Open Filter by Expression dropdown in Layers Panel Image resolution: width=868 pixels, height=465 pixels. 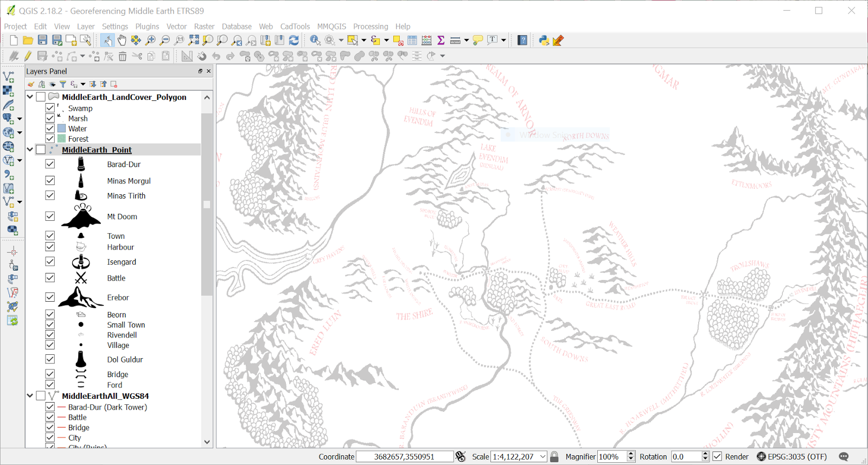pyautogui.click(x=83, y=84)
